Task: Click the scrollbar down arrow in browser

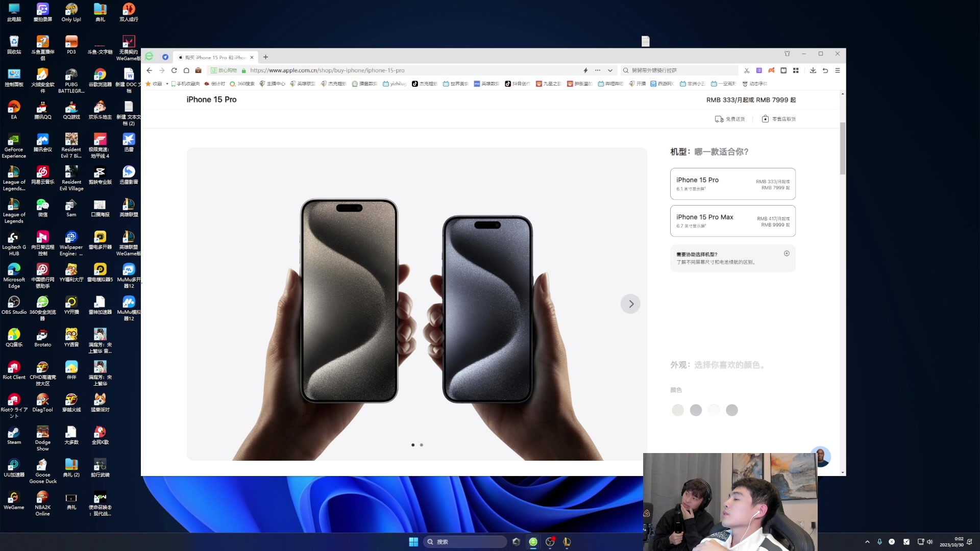Action: (x=842, y=472)
